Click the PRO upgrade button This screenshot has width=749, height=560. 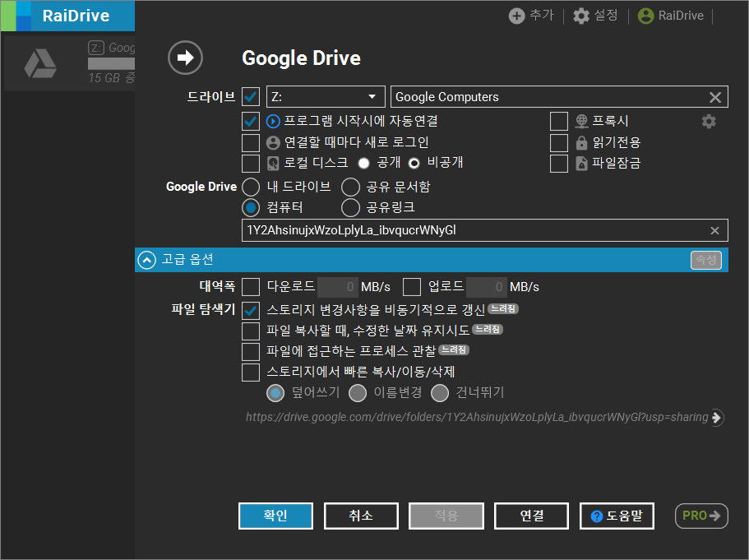[x=701, y=516]
